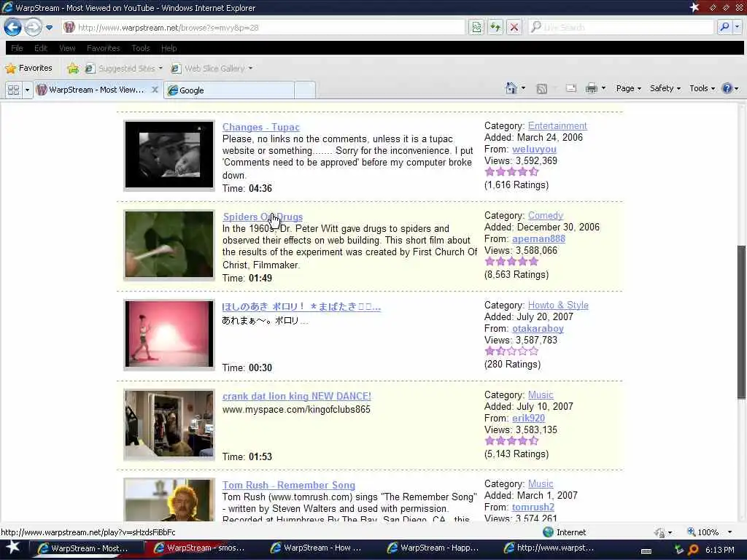Click the search magnifier button
The image size is (747, 560).
pos(724,27)
